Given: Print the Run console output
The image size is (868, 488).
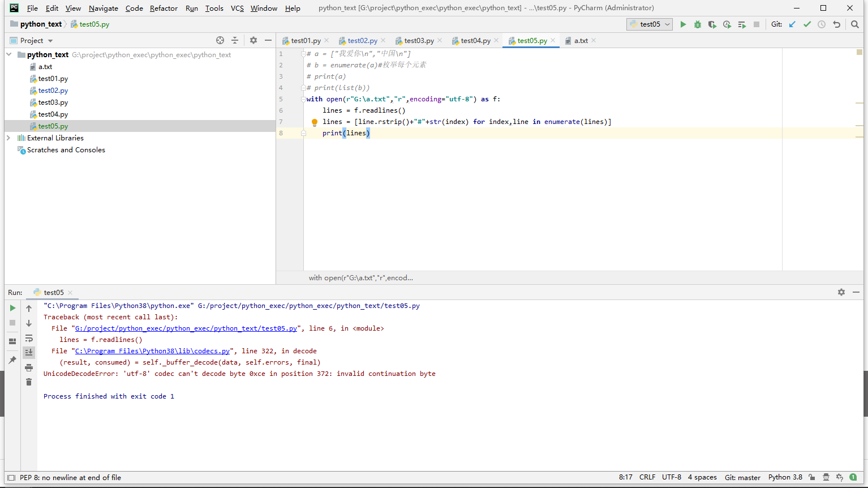Looking at the screenshot, I should [29, 367].
